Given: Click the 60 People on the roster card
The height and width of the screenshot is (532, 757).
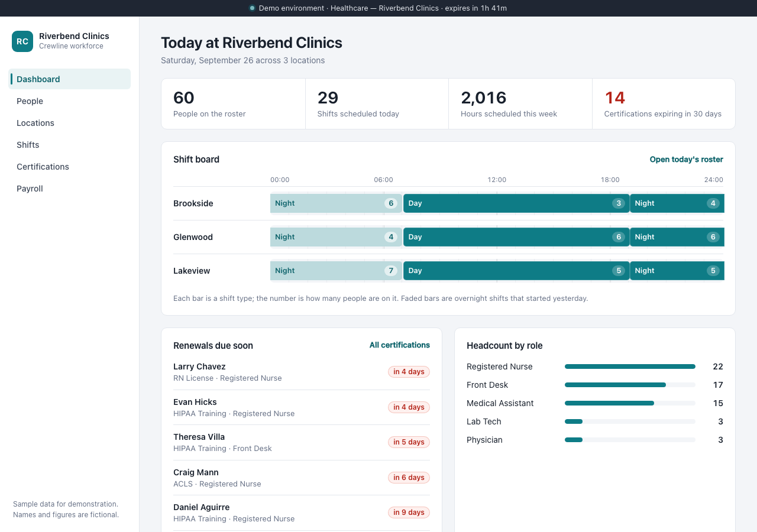Looking at the screenshot, I should coord(233,104).
